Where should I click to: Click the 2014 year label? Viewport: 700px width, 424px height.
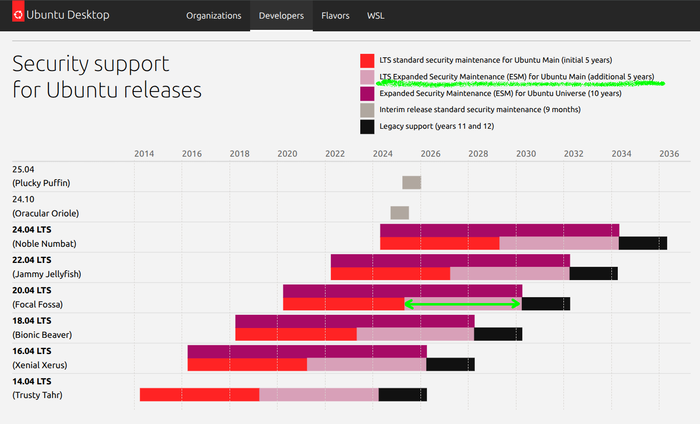click(x=144, y=154)
